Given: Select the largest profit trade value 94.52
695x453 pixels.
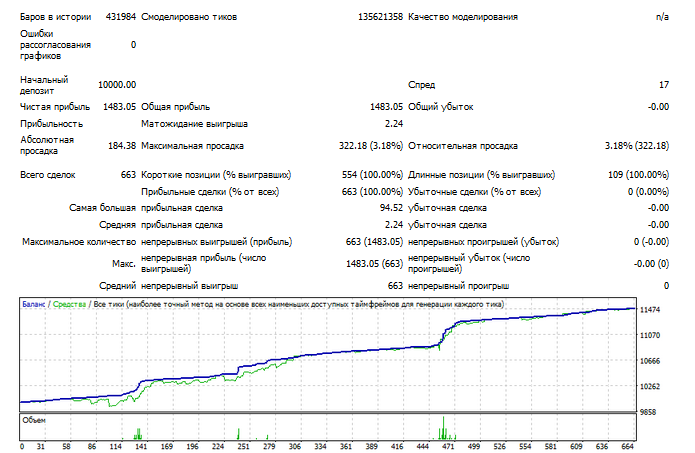Looking at the screenshot, I should (391, 208).
